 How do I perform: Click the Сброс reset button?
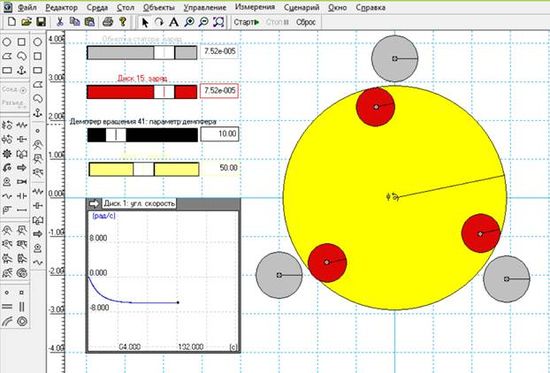306,22
